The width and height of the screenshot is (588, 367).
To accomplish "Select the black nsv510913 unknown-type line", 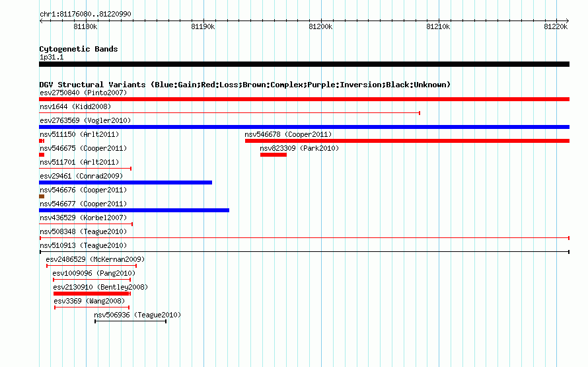I will pos(304,252).
